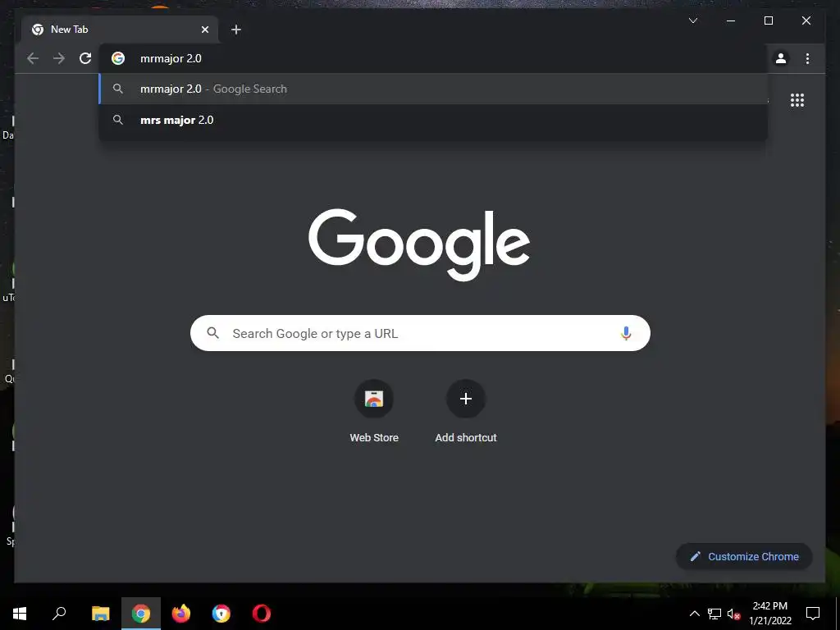Open the Web Store shortcut icon

coord(374,399)
